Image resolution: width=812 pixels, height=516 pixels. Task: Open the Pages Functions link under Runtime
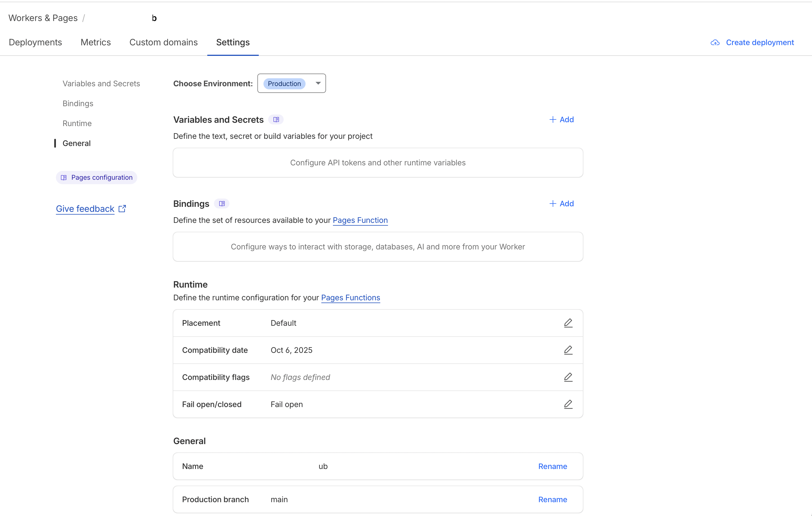pos(350,298)
